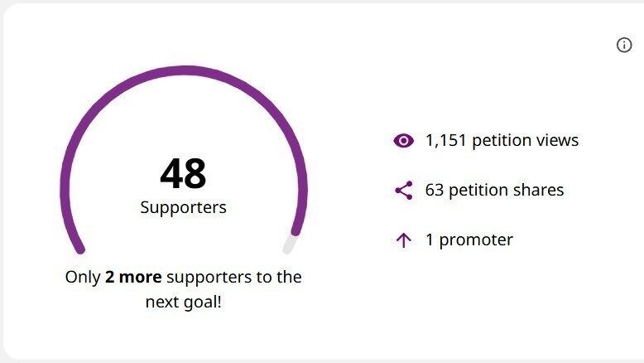The height and width of the screenshot is (363, 644).
Task: Click the "1 promoter" label
Action: pyautogui.click(x=469, y=240)
